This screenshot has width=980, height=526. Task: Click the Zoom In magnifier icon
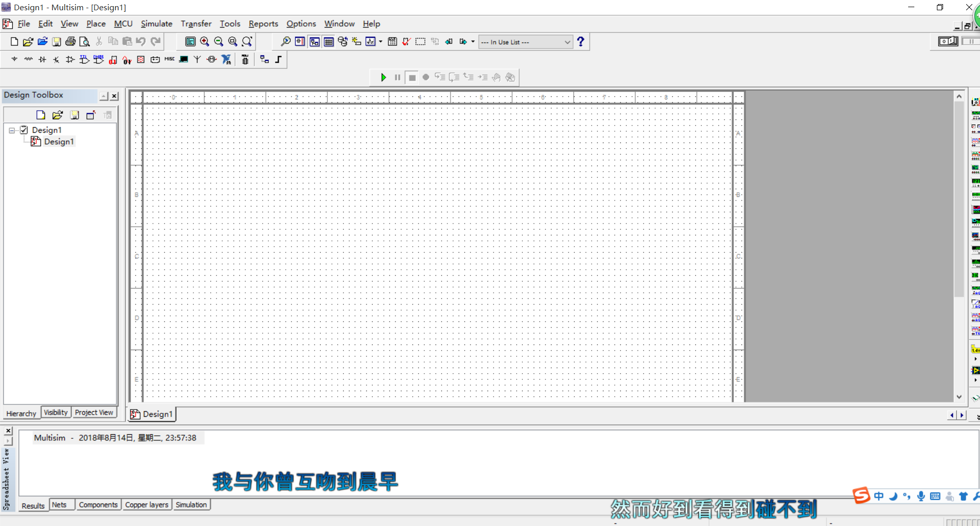coord(205,42)
